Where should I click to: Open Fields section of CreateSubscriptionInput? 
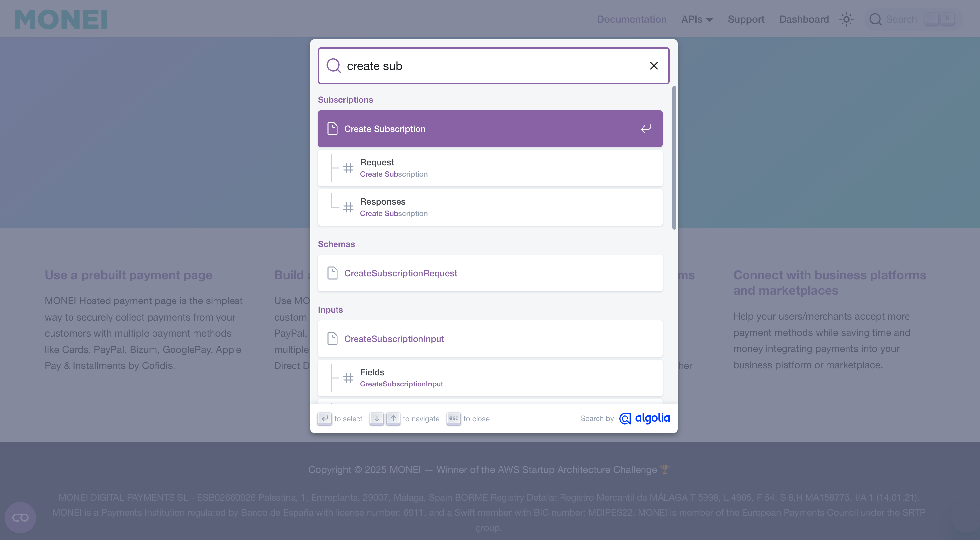coord(490,378)
